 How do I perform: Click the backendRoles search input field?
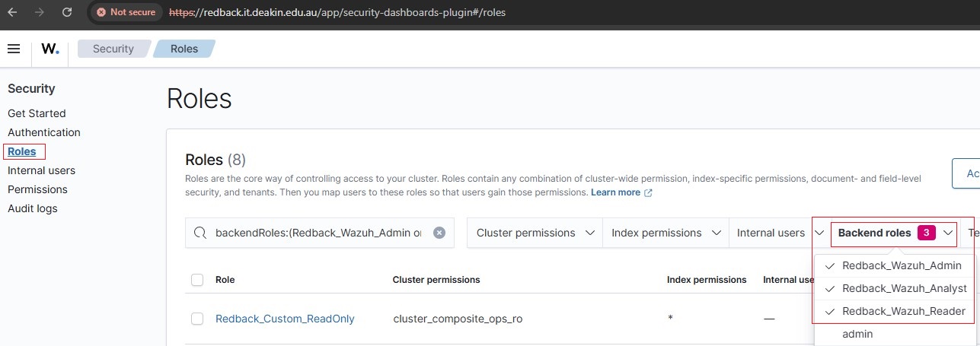point(318,233)
